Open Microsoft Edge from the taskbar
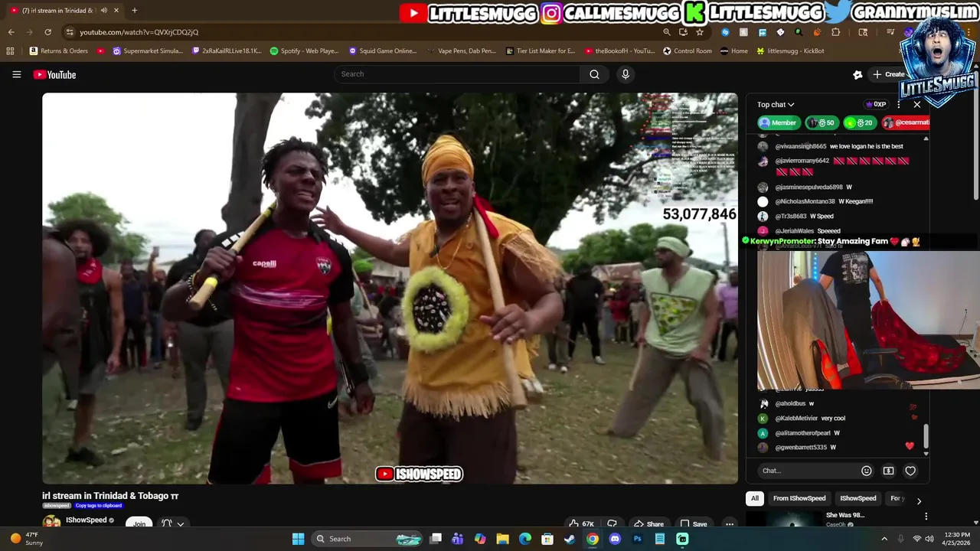 525,539
